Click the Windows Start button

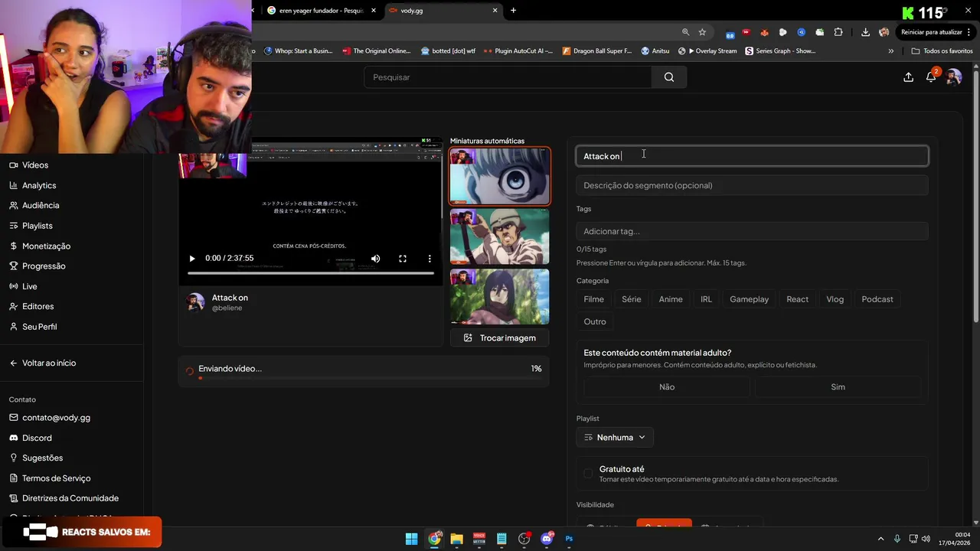click(x=411, y=539)
